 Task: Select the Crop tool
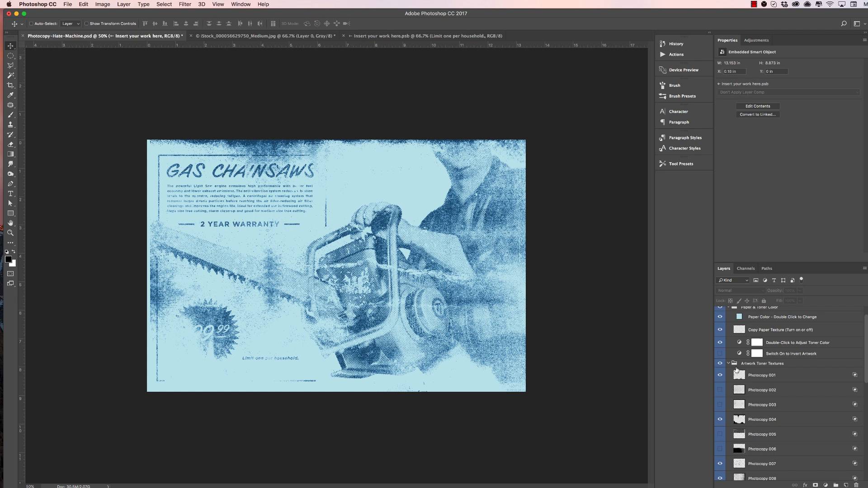[10, 85]
